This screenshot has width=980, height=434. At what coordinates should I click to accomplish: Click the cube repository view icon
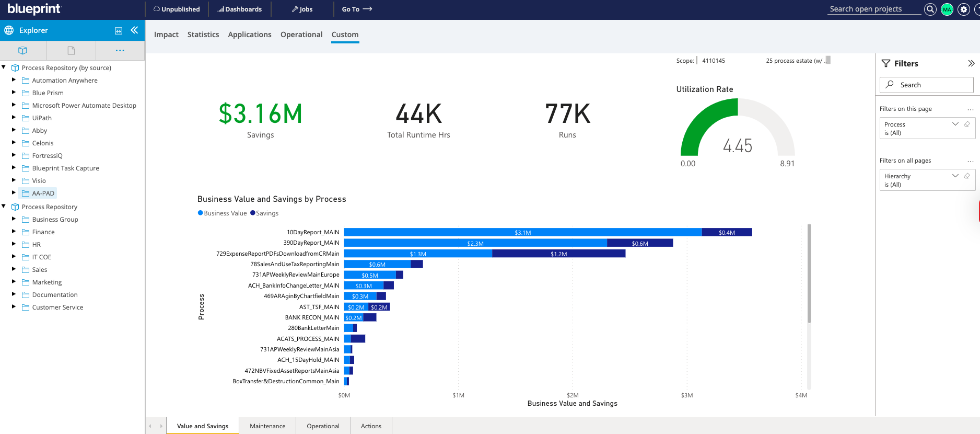(22, 51)
